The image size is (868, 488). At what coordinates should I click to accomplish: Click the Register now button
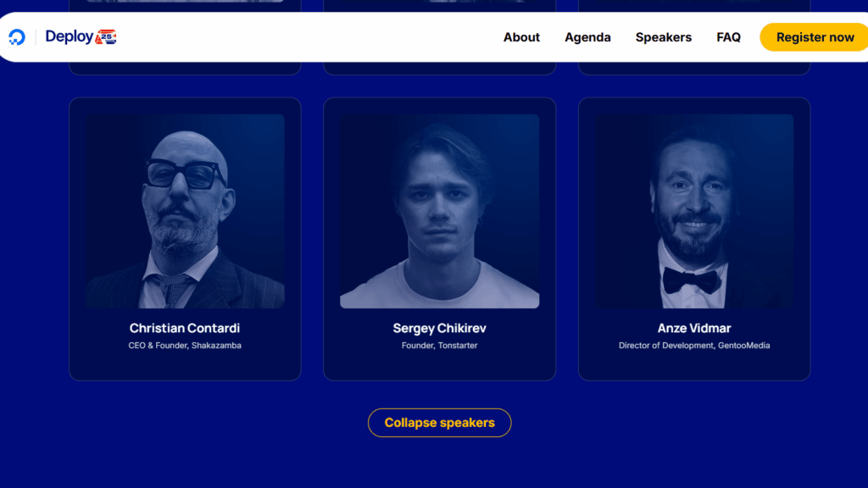814,37
